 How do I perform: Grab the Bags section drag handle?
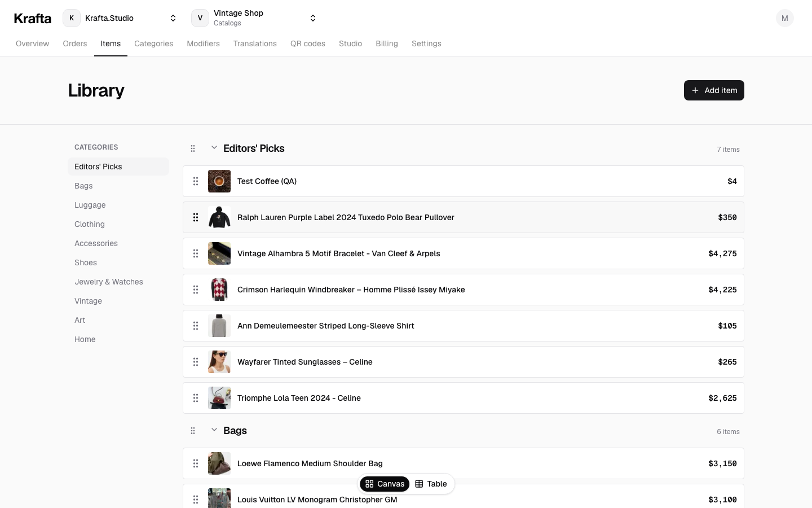193,431
